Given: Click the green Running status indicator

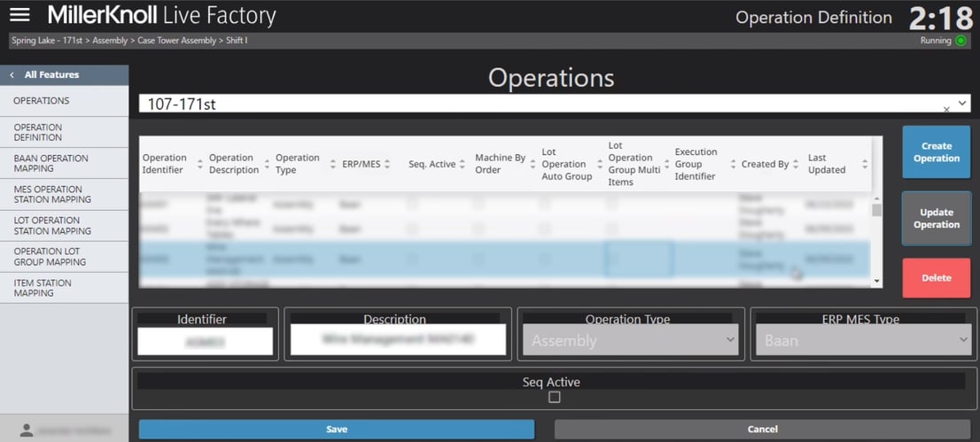Looking at the screenshot, I should click(961, 41).
